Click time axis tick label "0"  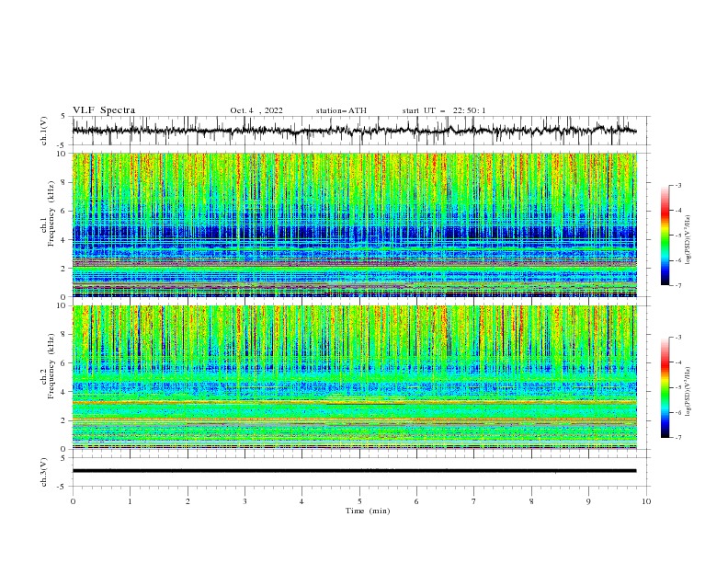(x=73, y=501)
